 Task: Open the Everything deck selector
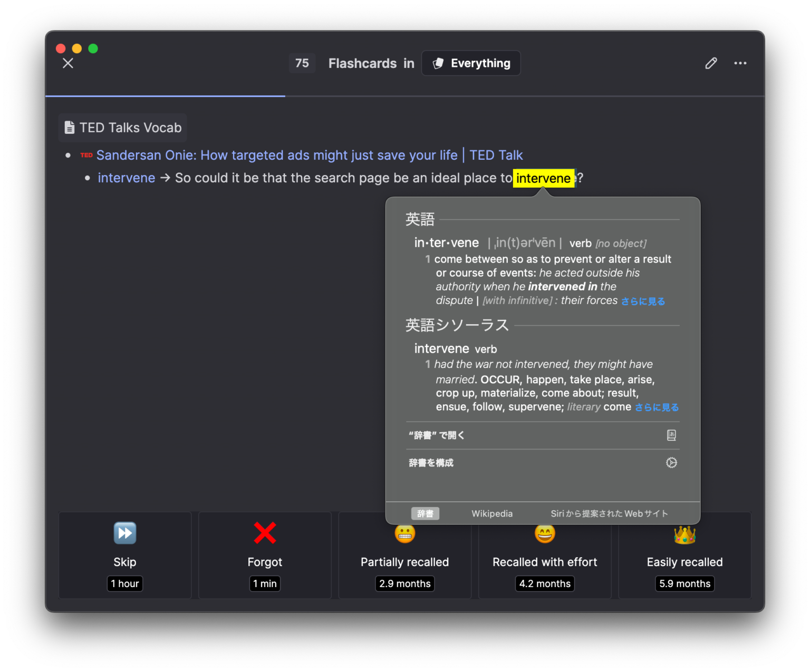tap(471, 63)
